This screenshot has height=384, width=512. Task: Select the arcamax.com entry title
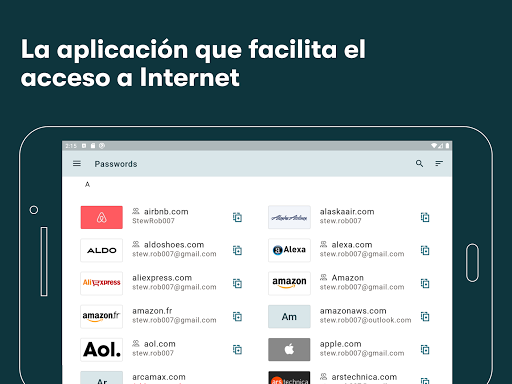(x=159, y=377)
